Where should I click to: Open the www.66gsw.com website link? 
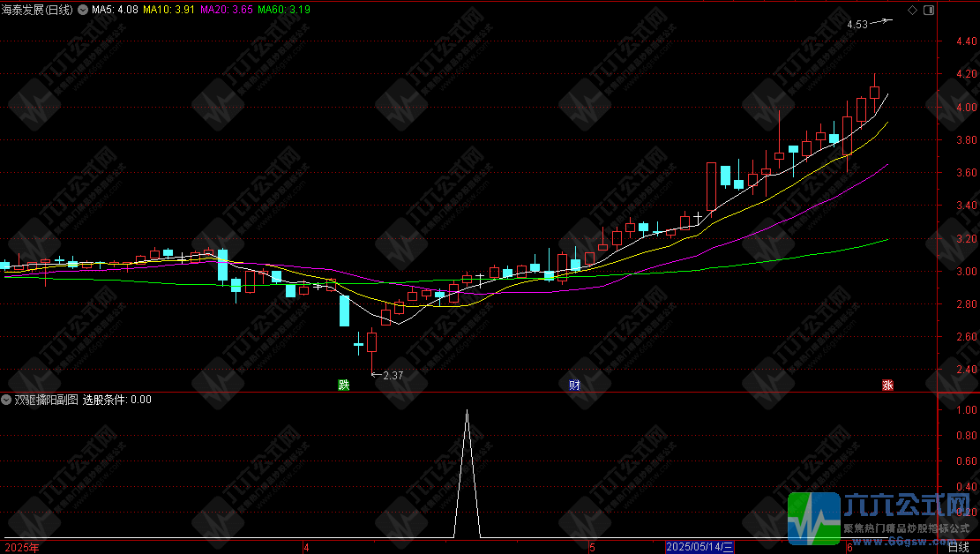(x=910, y=540)
